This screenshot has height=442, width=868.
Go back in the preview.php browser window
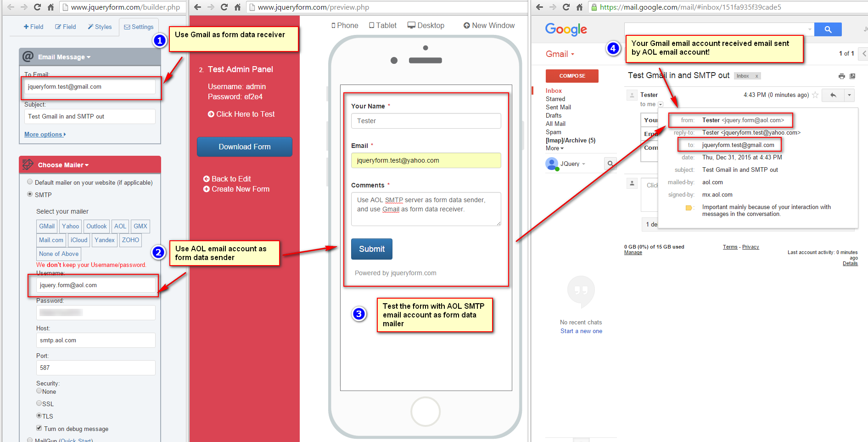(x=197, y=7)
